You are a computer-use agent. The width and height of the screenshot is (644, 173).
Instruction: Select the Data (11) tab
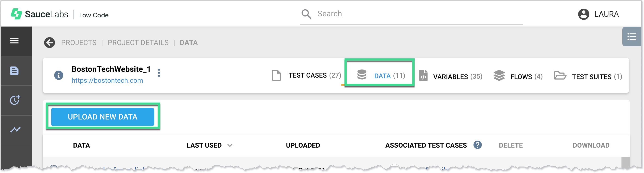click(x=381, y=75)
